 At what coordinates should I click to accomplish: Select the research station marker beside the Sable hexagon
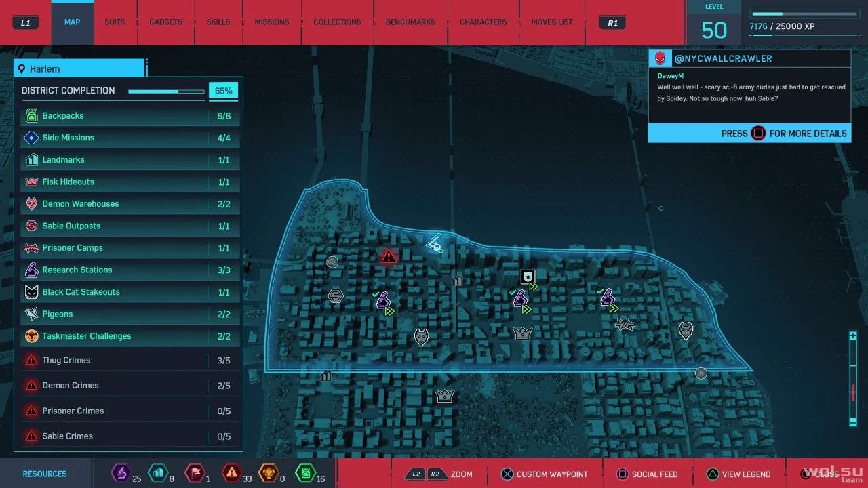pos(383,300)
